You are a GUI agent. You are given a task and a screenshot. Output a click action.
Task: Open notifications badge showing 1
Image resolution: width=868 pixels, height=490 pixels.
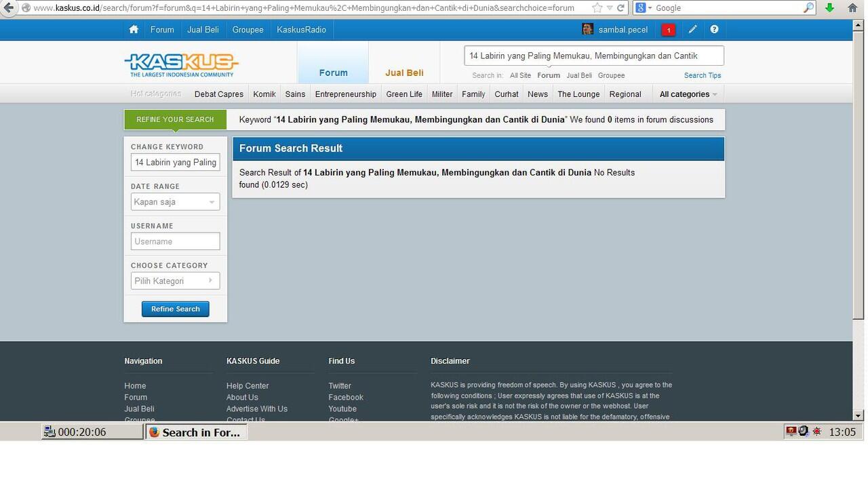tap(668, 30)
